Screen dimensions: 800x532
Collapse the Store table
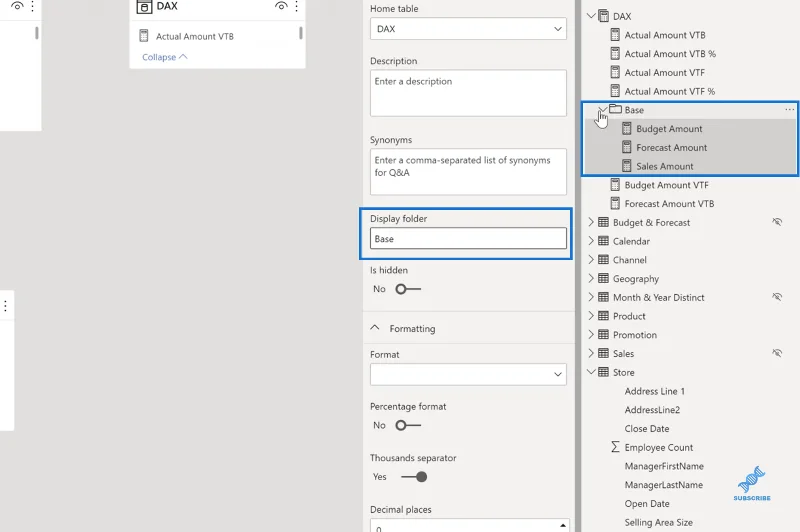[591, 372]
